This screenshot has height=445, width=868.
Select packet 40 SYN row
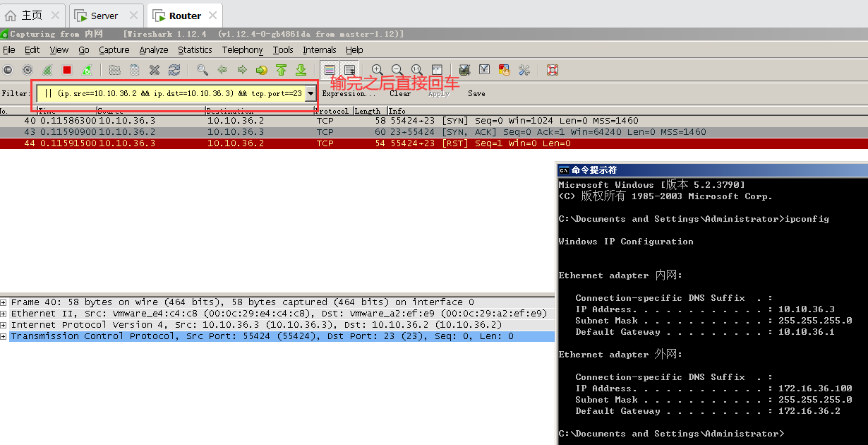coord(434,121)
